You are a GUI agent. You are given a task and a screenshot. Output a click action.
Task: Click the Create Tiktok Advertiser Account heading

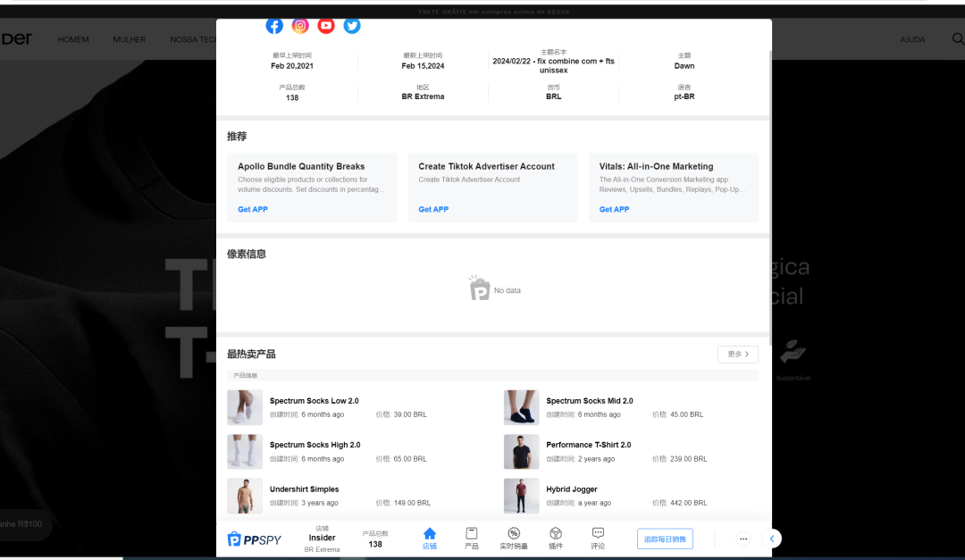point(486,166)
